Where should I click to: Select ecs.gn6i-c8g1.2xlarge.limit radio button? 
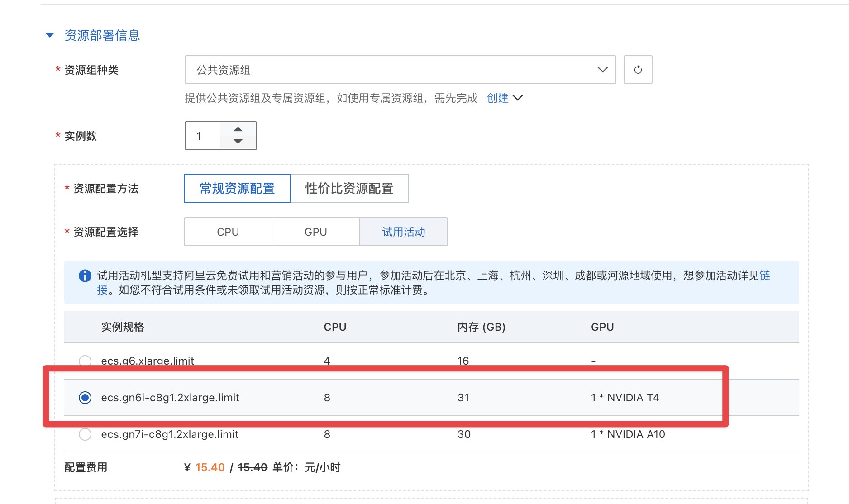85,398
